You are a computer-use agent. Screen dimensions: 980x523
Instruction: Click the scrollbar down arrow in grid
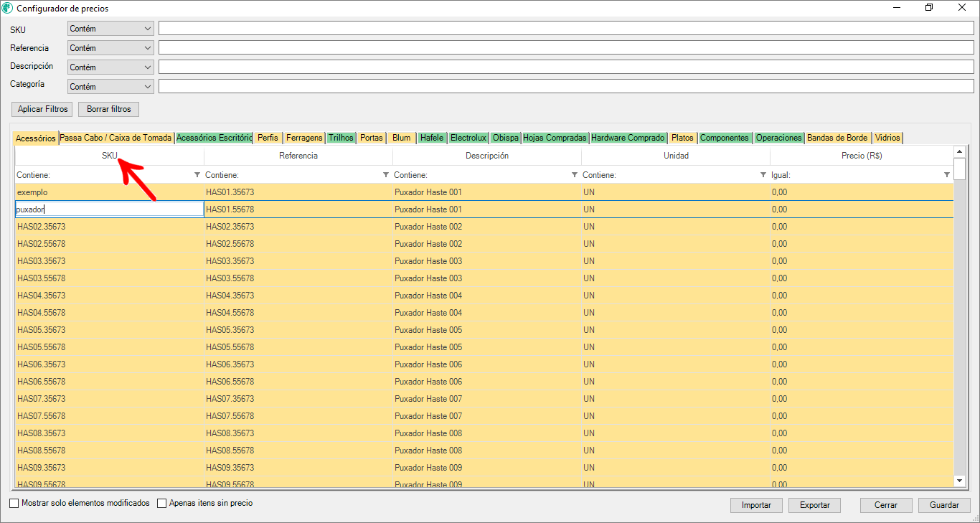tap(960, 480)
